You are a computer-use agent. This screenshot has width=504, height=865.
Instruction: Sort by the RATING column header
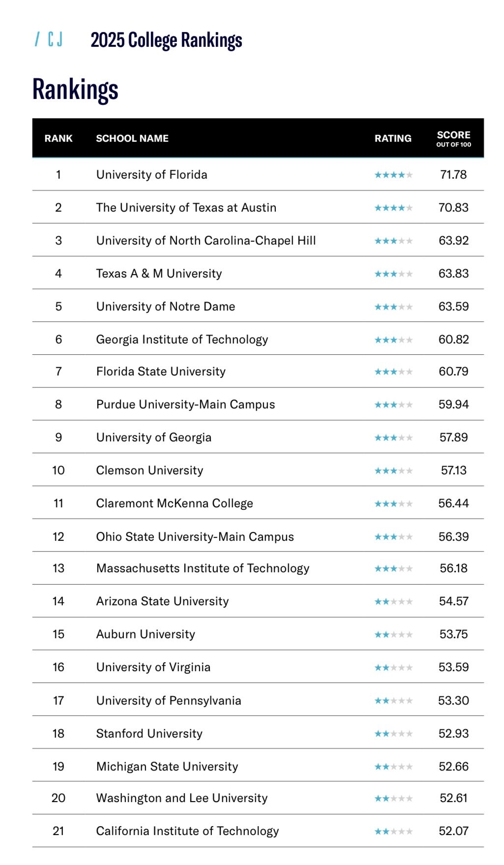[393, 138]
